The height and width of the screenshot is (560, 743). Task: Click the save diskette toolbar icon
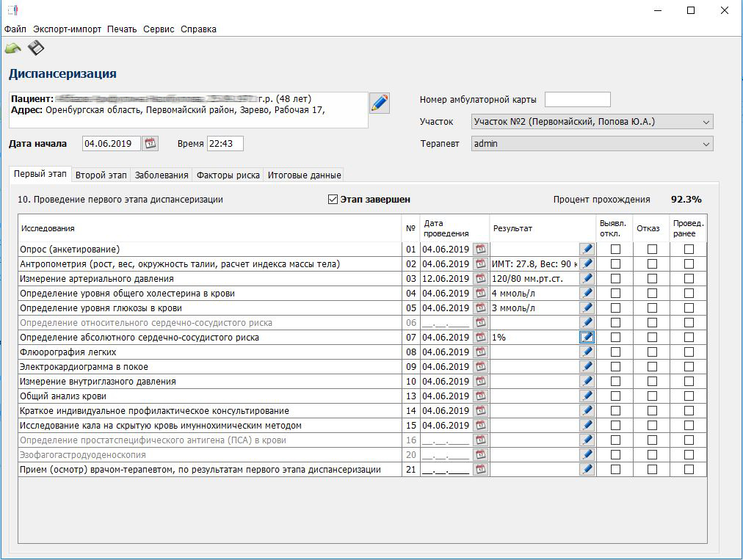point(36,48)
